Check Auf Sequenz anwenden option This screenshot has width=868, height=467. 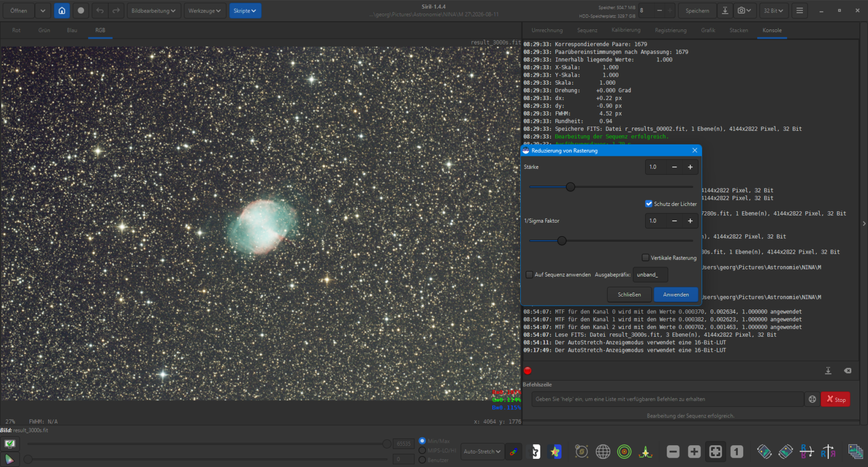point(529,275)
